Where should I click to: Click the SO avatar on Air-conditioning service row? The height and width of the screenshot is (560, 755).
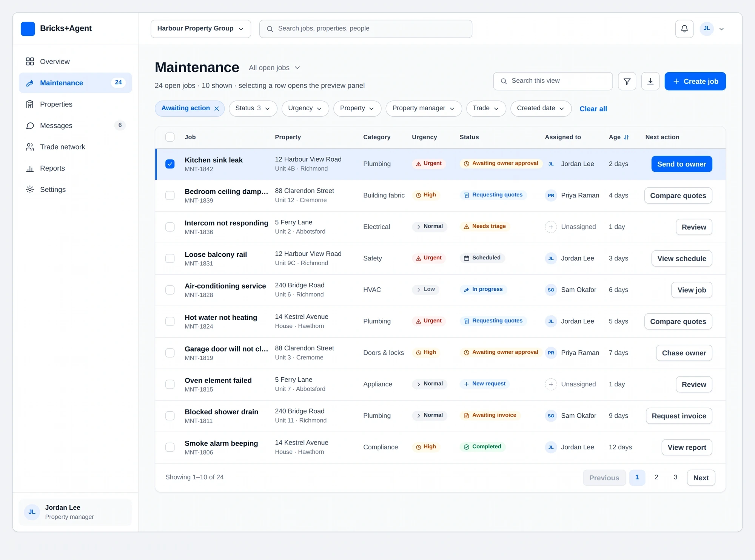pos(551,290)
